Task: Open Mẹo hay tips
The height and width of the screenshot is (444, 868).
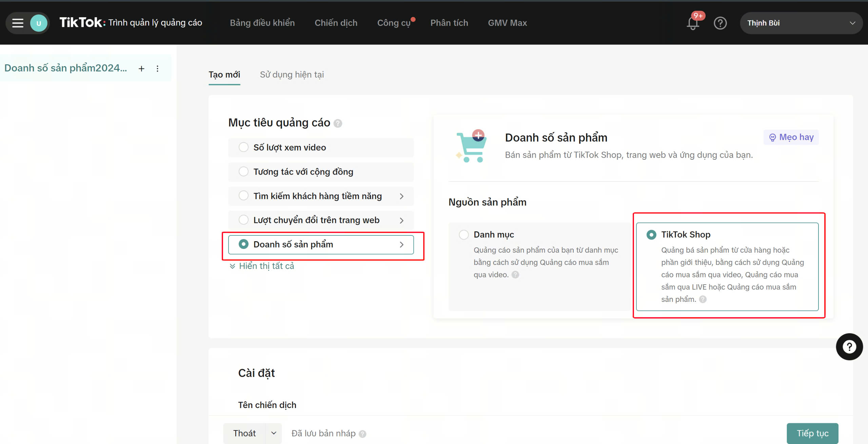Action: point(791,137)
